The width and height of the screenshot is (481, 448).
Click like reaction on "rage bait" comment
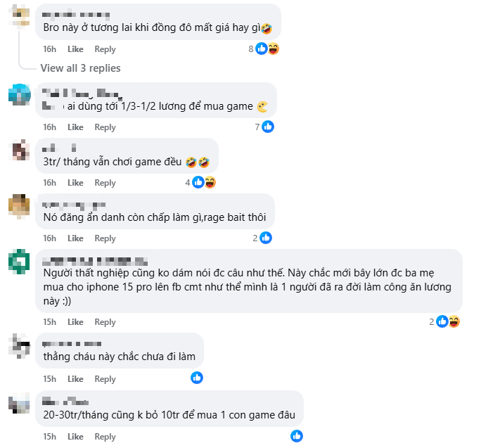(x=266, y=238)
